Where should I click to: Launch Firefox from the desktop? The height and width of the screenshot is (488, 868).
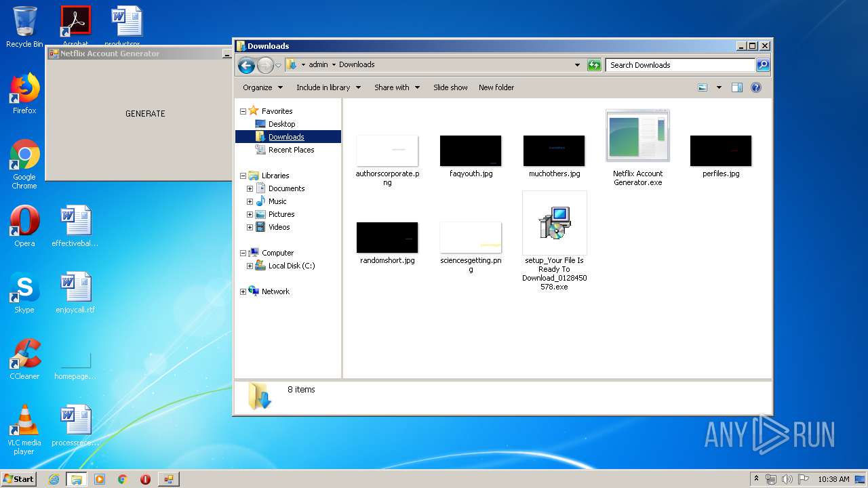click(24, 94)
